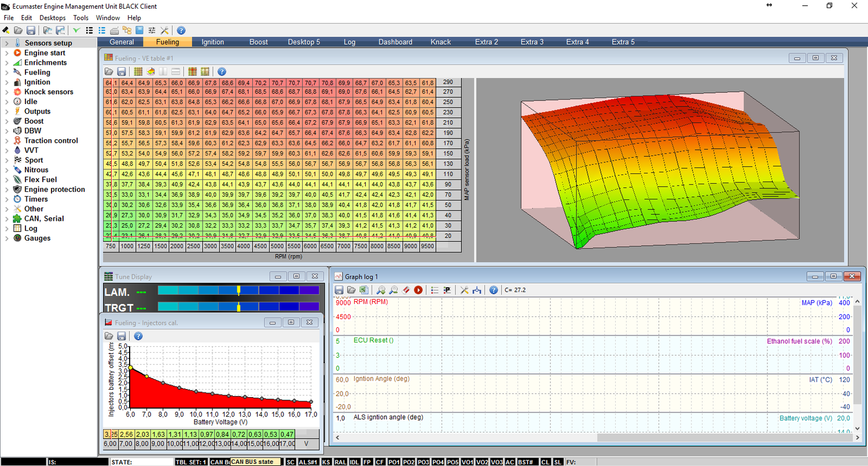Click the ALS#1 status indicator
Image resolution: width=868 pixels, height=466 pixels.
click(x=308, y=462)
